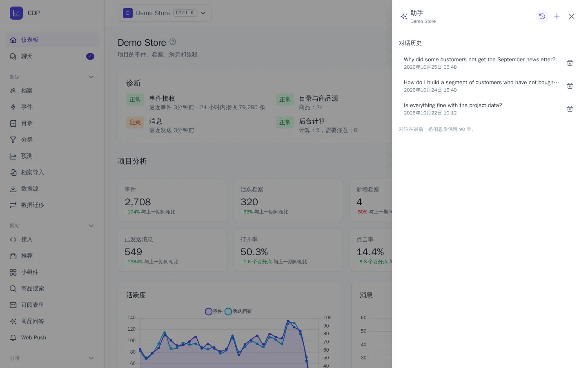
Task: Click the 打开率 50.3% metric card
Action: [288, 250]
